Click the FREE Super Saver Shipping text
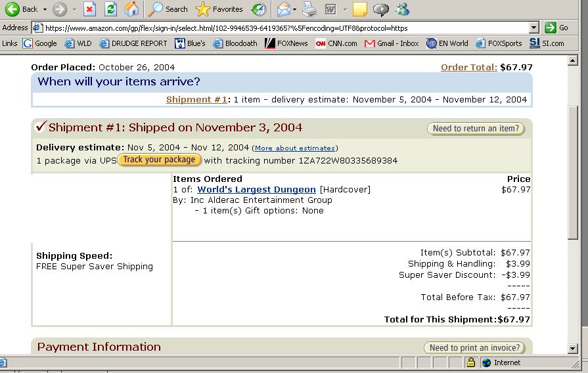Screen dimensions: 588x373 [95, 267]
